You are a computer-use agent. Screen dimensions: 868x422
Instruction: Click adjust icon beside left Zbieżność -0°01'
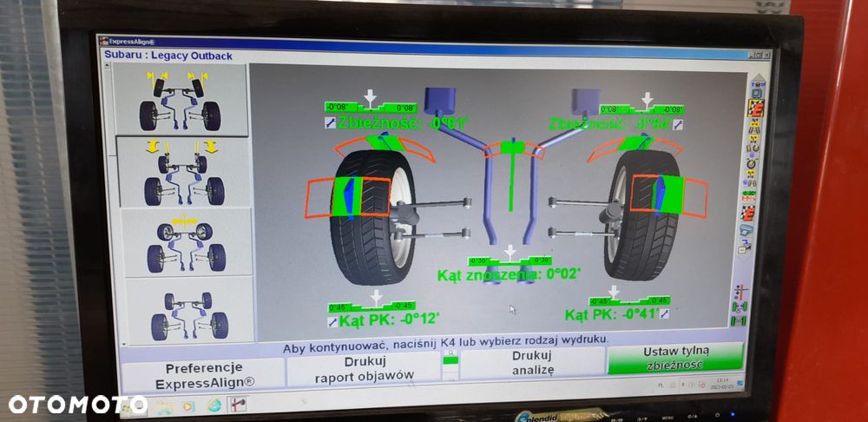point(330,123)
